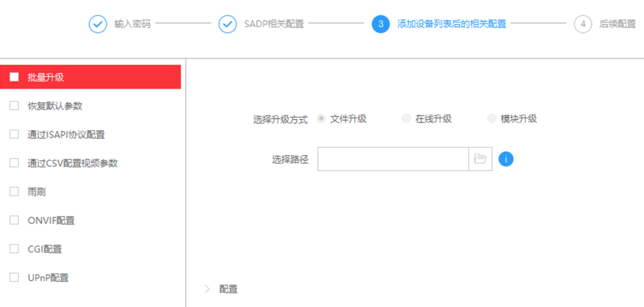Click the 选择路径 label
Screen dimensions: 644x307
[290, 159]
